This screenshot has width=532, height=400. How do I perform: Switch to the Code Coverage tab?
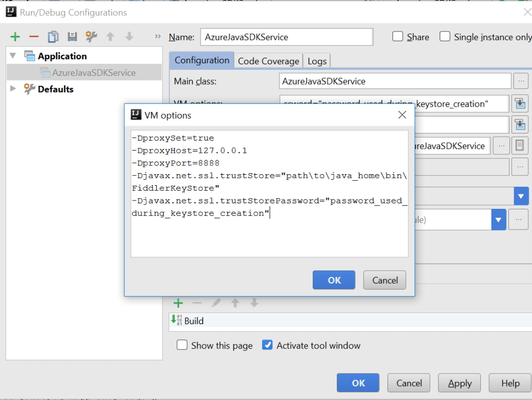coord(268,60)
